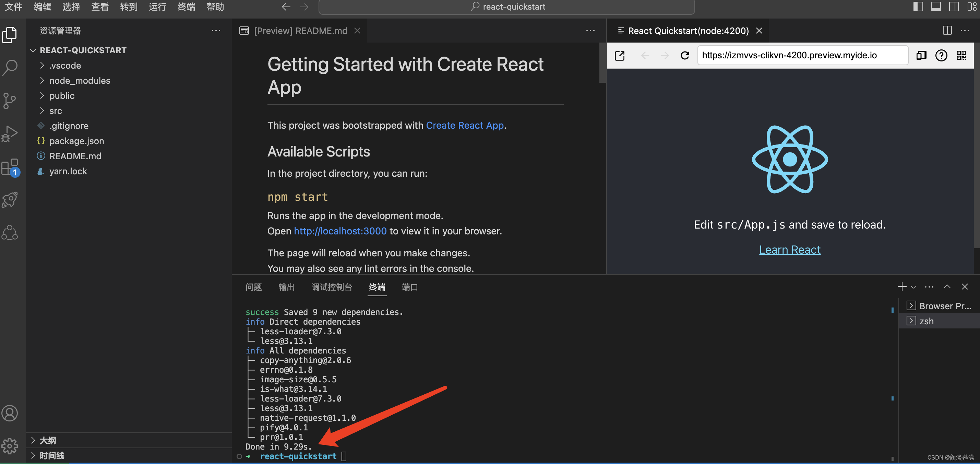Open the Manage settings gear icon

[x=10, y=445]
